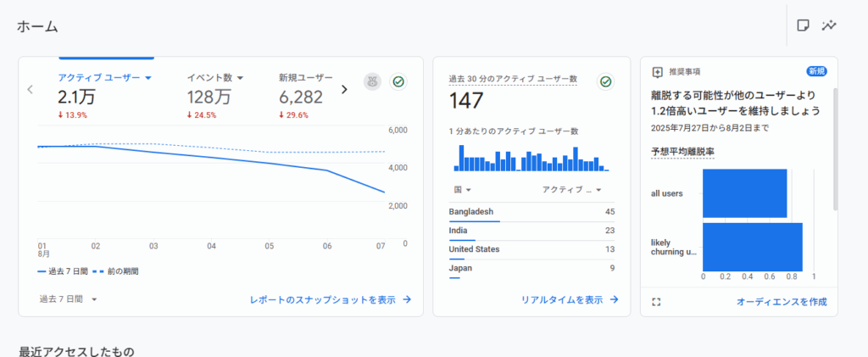
Task: Click the 推奨事項 recommendation icon
Action: (658, 72)
